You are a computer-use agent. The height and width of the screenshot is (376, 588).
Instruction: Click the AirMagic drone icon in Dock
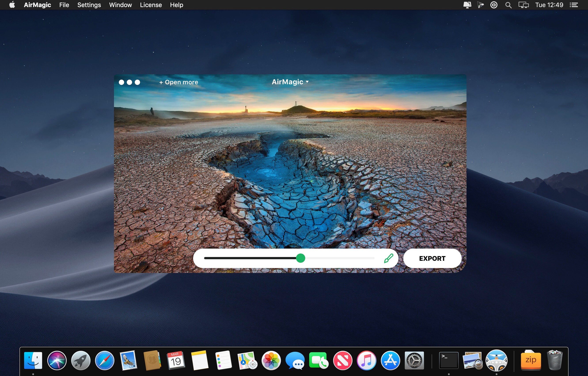click(496, 360)
